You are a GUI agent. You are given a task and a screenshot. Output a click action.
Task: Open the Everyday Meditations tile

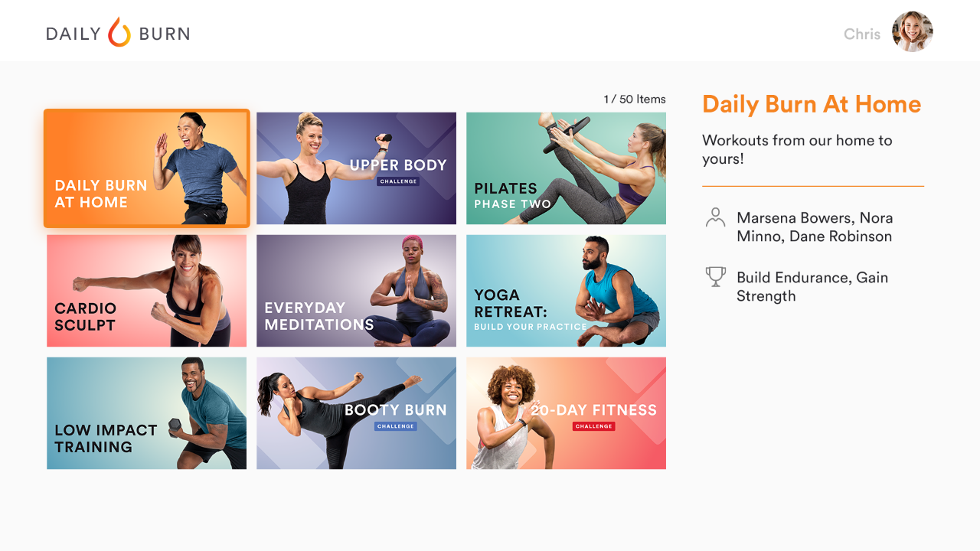click(356, 291)
